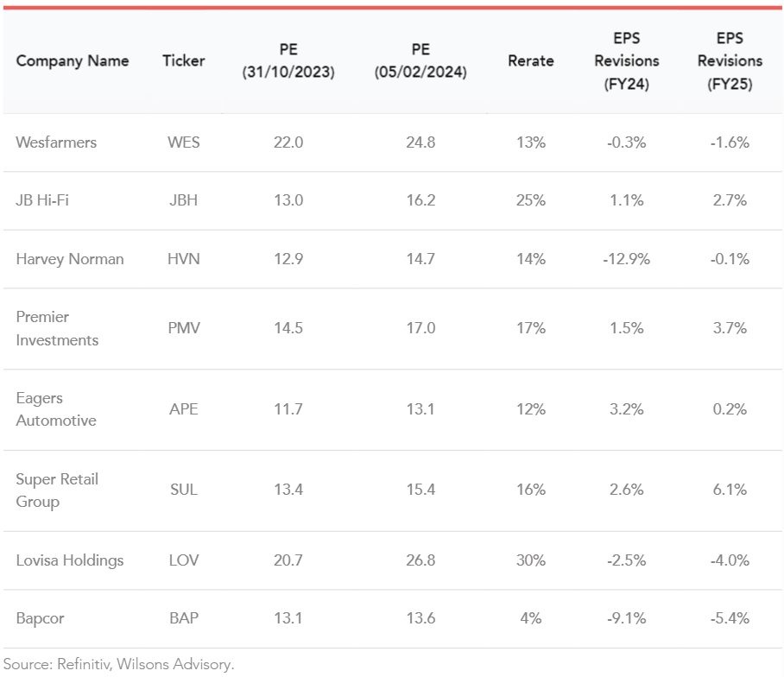Click the Refinitiv, Wilsons Advisory source note
Screen dimensions: 784x677
point(118,664)
